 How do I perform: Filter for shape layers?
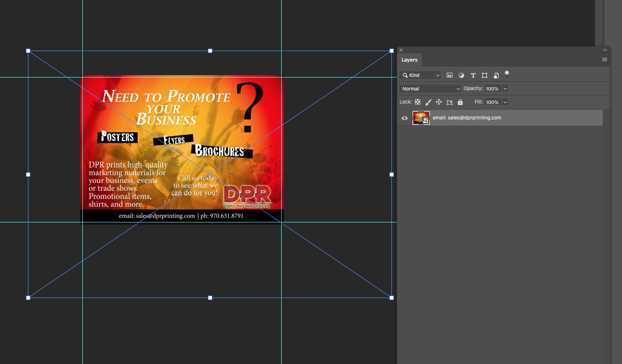(484, 76)
